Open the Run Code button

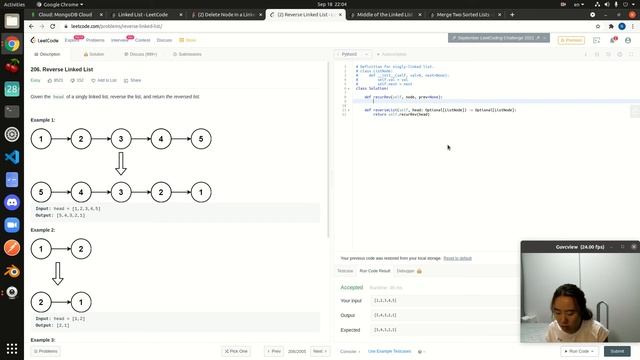[x=579, y=351]
